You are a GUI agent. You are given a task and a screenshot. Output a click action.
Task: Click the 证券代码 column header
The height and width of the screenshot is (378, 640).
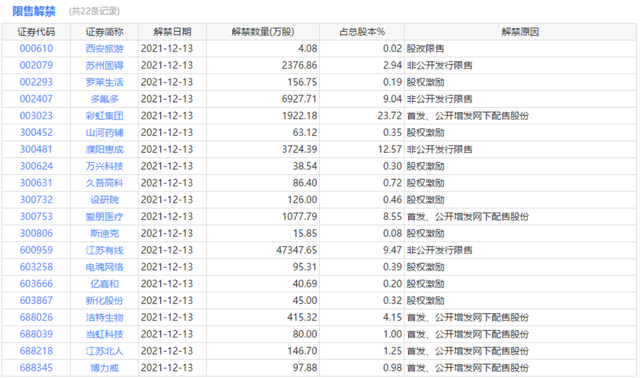coord(36,32)
